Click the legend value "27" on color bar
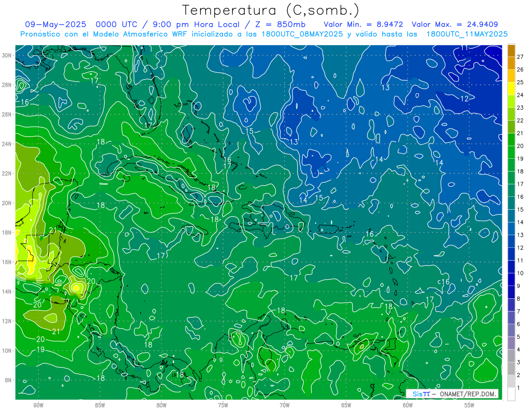Image resolution: width=532 pixels, height=411 pixels. [520, 57]
